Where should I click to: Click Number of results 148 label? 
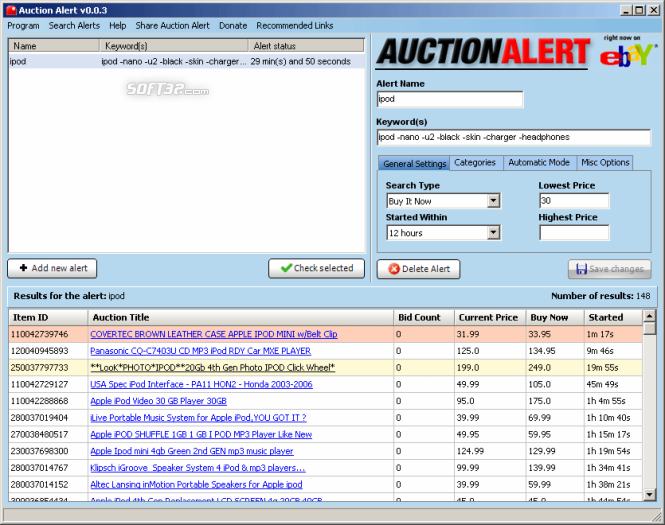tap(601, 296)
